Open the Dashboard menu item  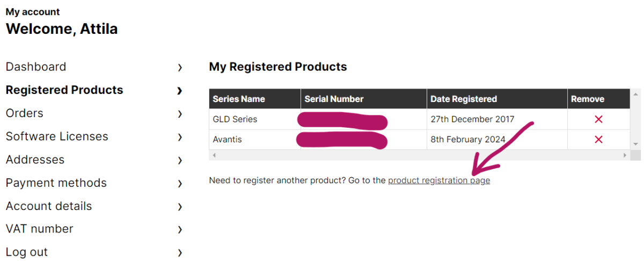click(36, 67)
